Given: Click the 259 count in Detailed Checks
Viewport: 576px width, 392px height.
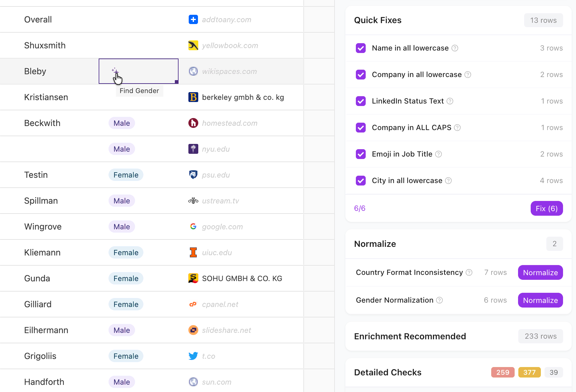Looking at the screenshot, I should [503, 372].
